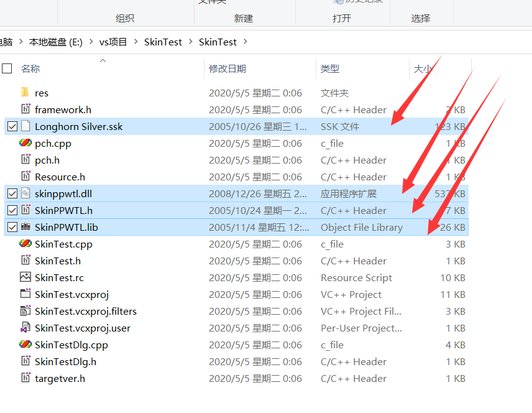This screenshot has width=532, height=413.
Task: Sort by 类型 column header
Action: click(330, 68)
